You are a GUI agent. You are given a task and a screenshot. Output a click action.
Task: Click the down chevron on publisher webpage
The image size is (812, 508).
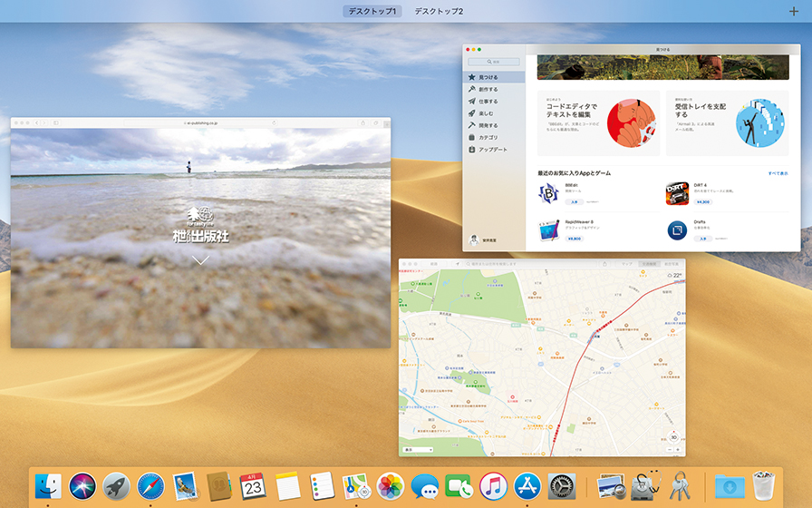tap(200, 260)
